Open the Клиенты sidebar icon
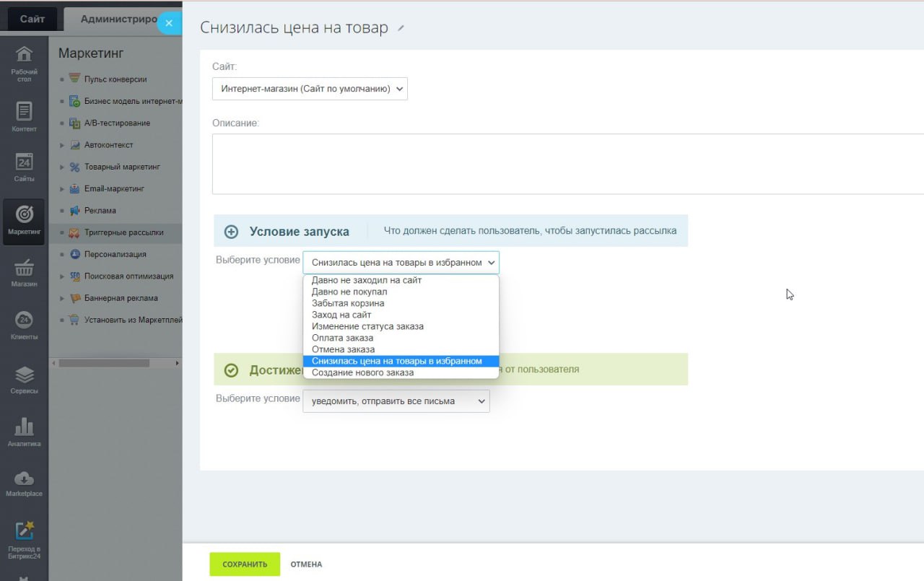The width and height of the screenshot is (924, 581). [24, 326]
